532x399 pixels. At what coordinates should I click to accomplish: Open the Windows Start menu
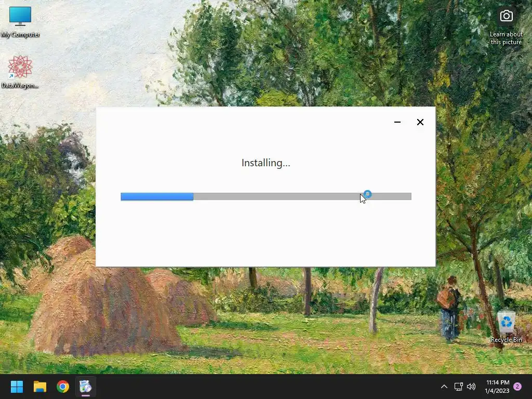(17, 387)
